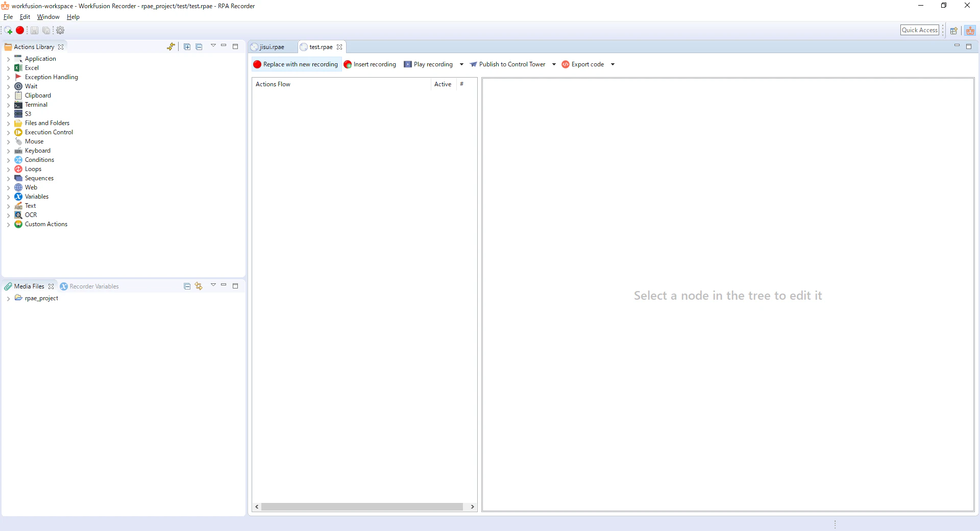This screenshot has width=980, height=531.
Task: Expand the Application category
Action: pos(9,59)
